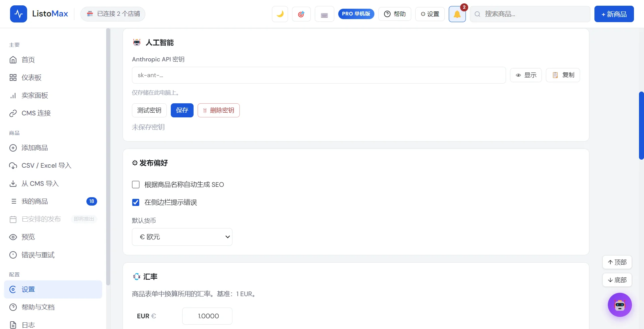The image size is (644, 329).
Task: Click 日志 document icon
Action: pos(13,325)
